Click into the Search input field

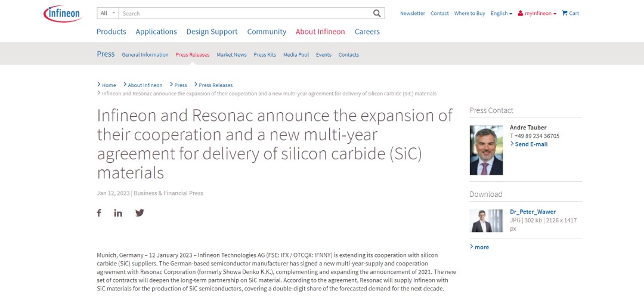(x=245, y=13)
